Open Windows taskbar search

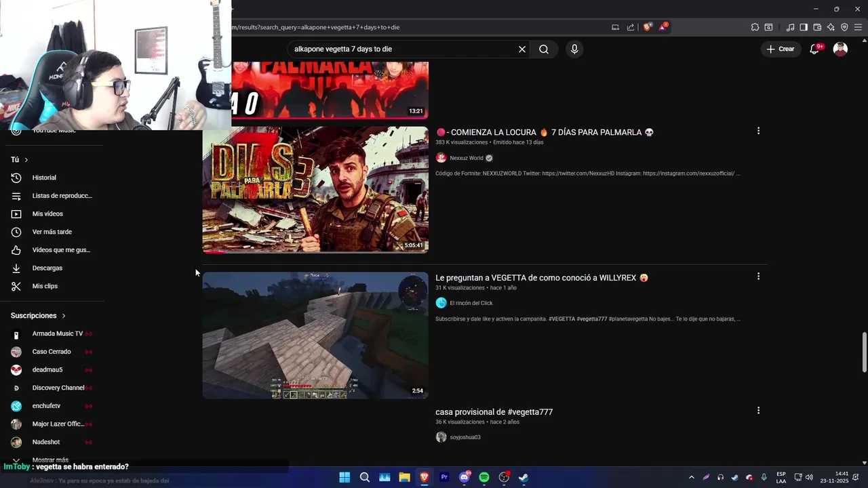pos(365,477)
